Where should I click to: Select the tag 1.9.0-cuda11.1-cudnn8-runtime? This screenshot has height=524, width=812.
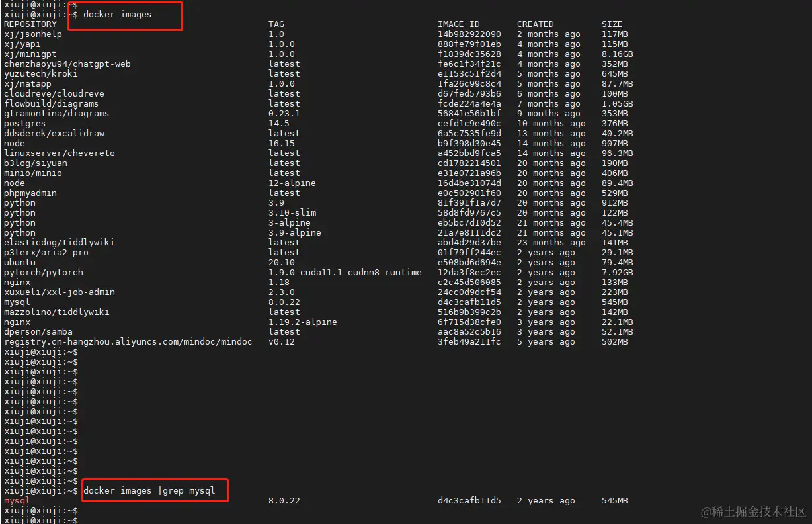pyautogui.click(x=345, y=272)
